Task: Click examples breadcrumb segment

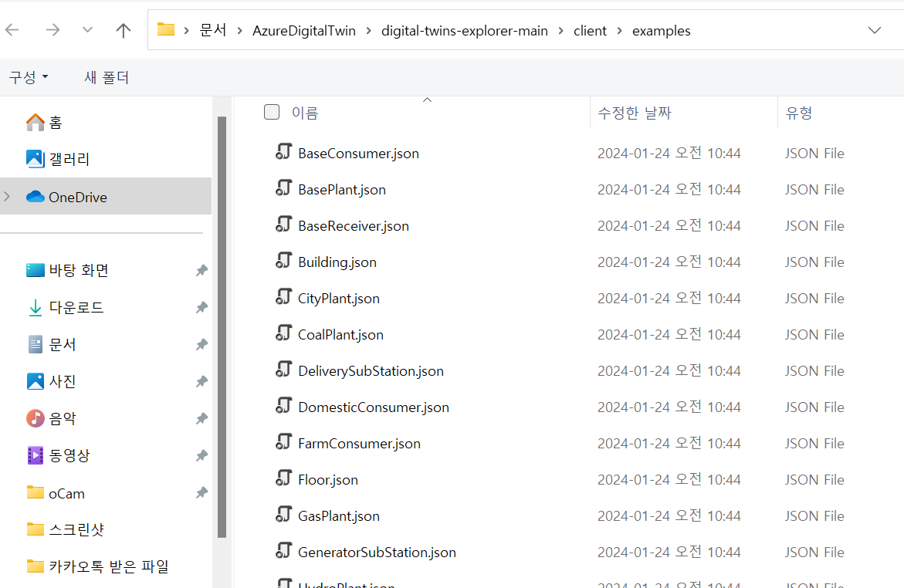Action: tap(662, 31)
